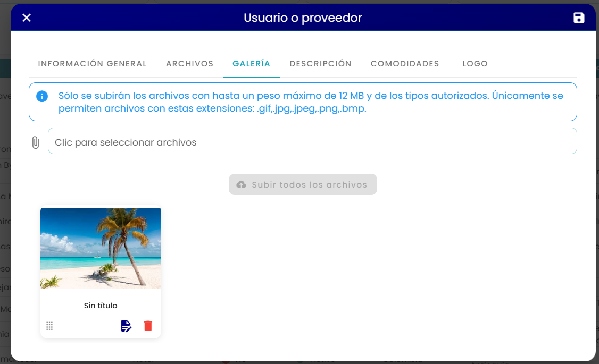This screenshot has height=364, width=599.
Task: Click Subir todos los archivos button
Action: tap(303, 185)
